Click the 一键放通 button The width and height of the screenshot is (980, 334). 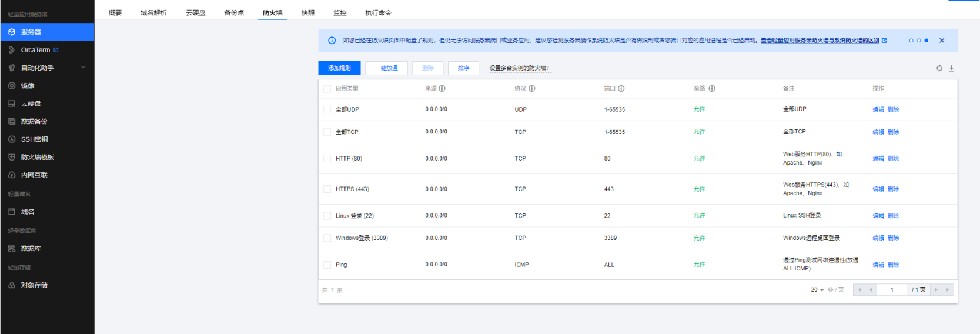386,68
